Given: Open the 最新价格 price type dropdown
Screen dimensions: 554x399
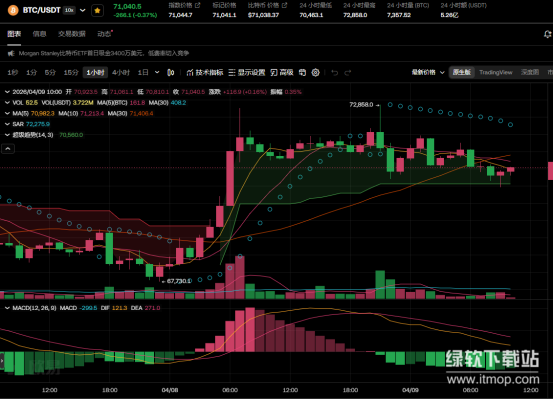Looking at the screenshot, I should [x=428, y=72].
